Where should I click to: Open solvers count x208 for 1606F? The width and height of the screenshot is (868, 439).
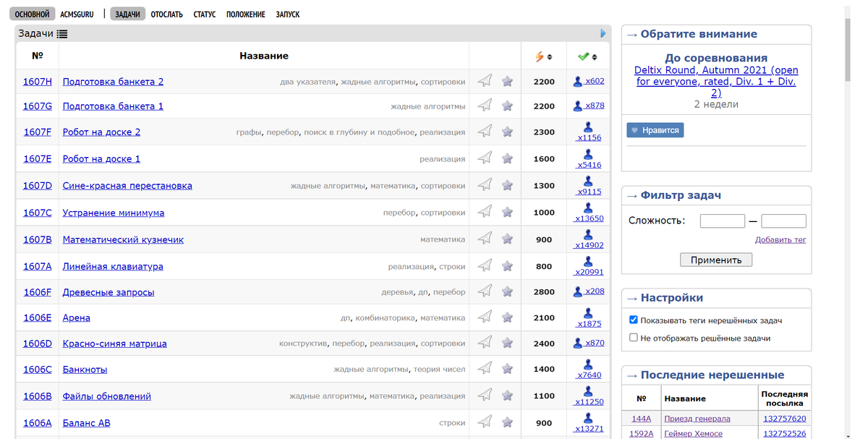589,291
